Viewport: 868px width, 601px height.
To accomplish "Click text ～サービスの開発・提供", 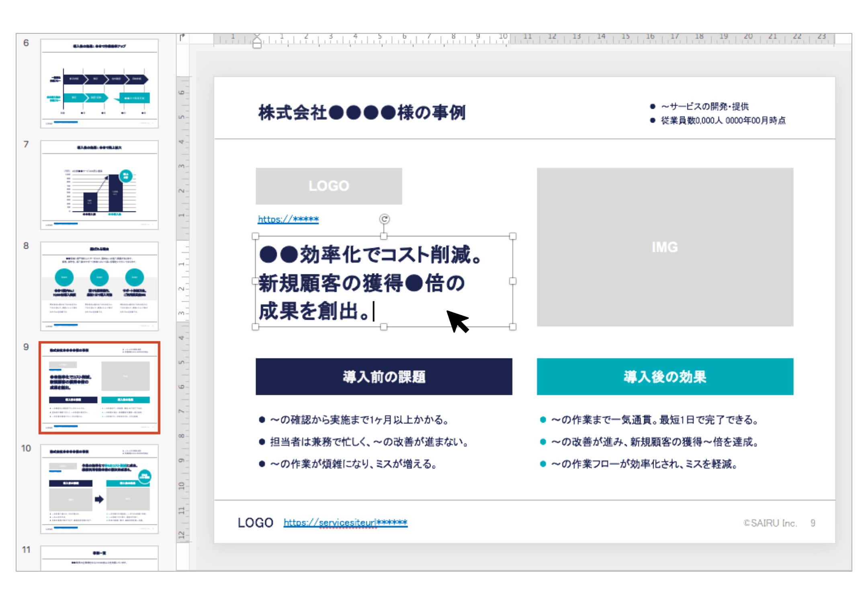I will (x=705, y=107).
